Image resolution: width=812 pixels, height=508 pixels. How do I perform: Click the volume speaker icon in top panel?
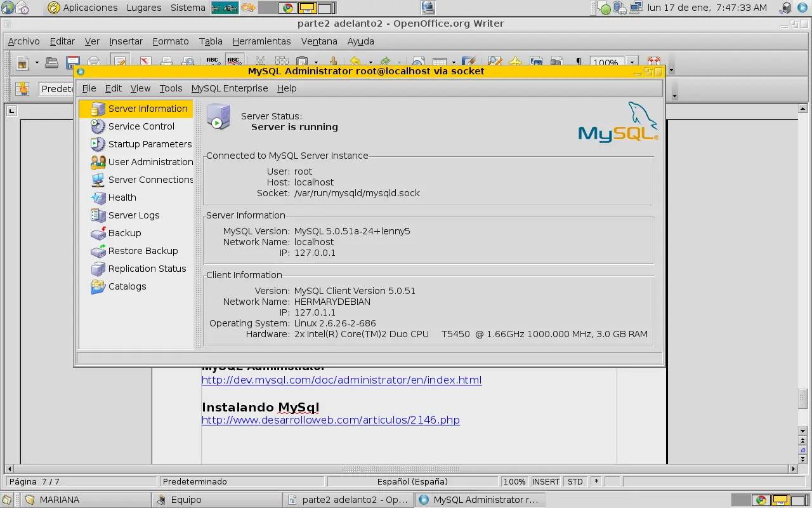(787, 8)
